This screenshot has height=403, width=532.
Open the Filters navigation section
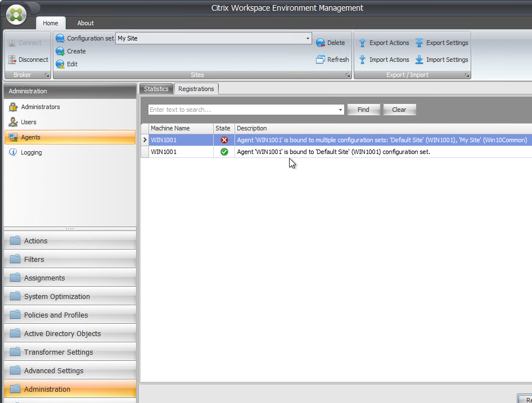[x=70, y=259]
